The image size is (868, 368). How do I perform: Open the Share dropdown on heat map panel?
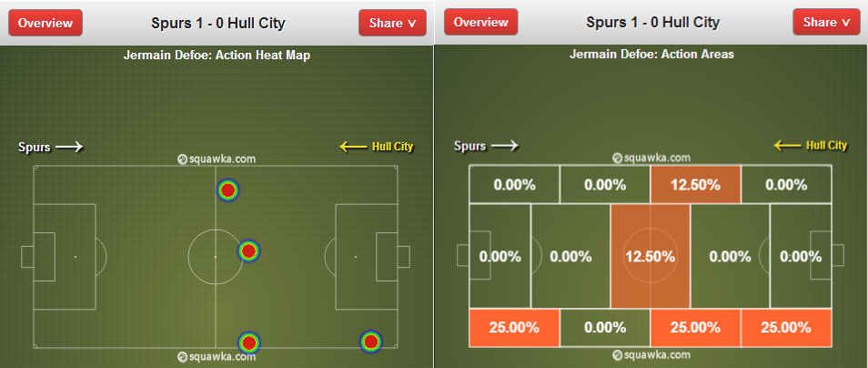coord(392,23)
